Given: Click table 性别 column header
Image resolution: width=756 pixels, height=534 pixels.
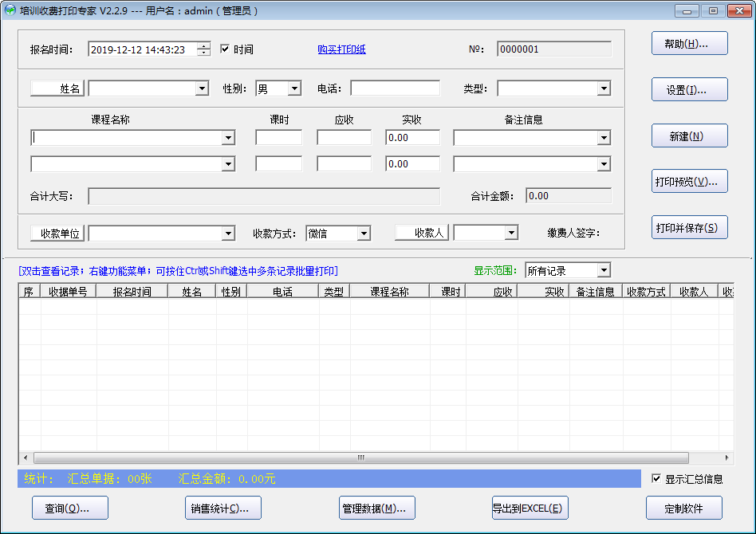Looking at the screenshot, I should tap(231, 292).
